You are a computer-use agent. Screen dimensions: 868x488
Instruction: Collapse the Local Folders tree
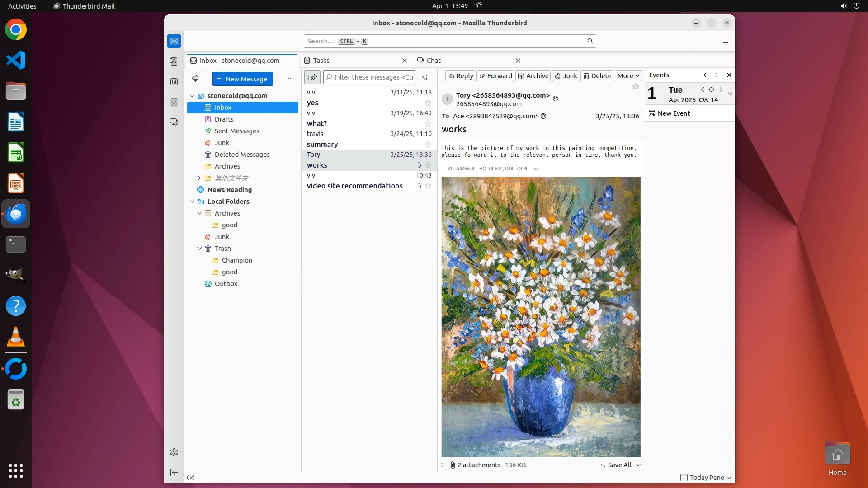point(192,202)
